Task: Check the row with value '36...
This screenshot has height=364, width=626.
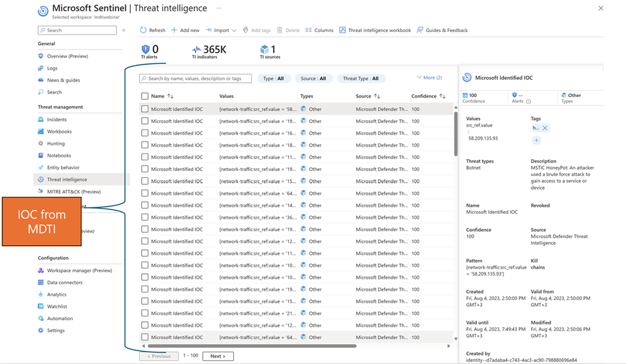Action: (x=145, y=217)
